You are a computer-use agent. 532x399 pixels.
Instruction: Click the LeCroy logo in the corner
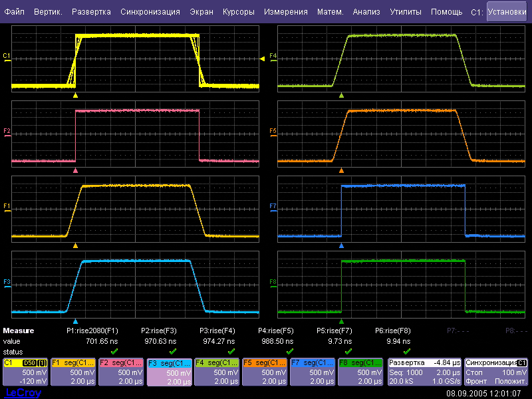click(22, 393)
